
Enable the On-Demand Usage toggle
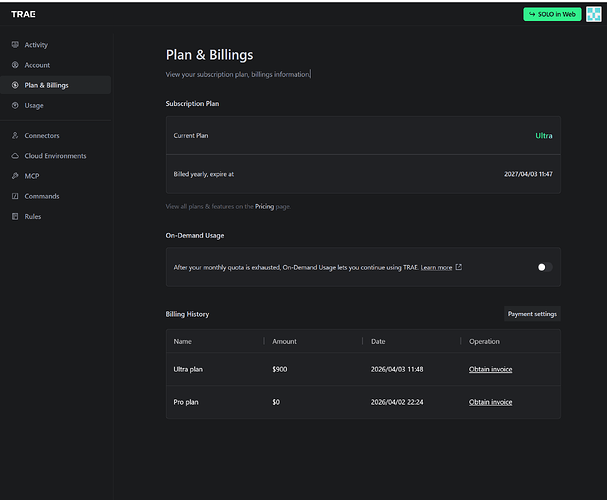[x=544, y=267]
